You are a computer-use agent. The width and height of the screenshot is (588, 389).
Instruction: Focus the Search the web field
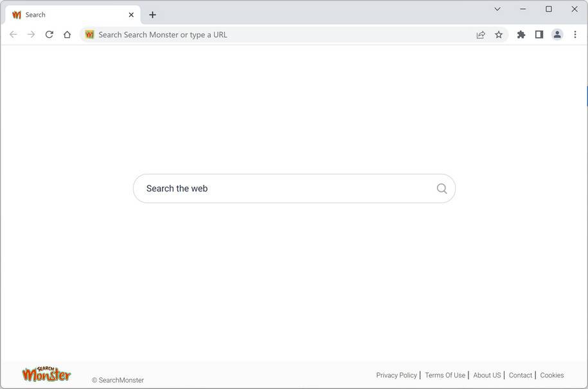(283, 188)
